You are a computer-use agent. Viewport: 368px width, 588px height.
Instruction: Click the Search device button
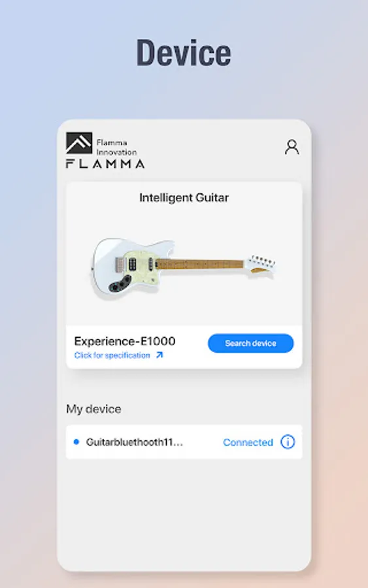point(250,343)
